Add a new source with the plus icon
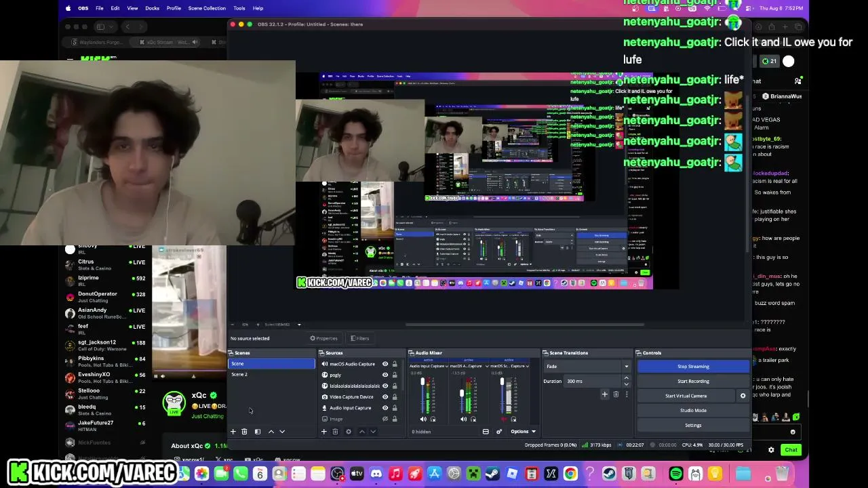This screenshot has height=488, width=868. tap(323, 432)
